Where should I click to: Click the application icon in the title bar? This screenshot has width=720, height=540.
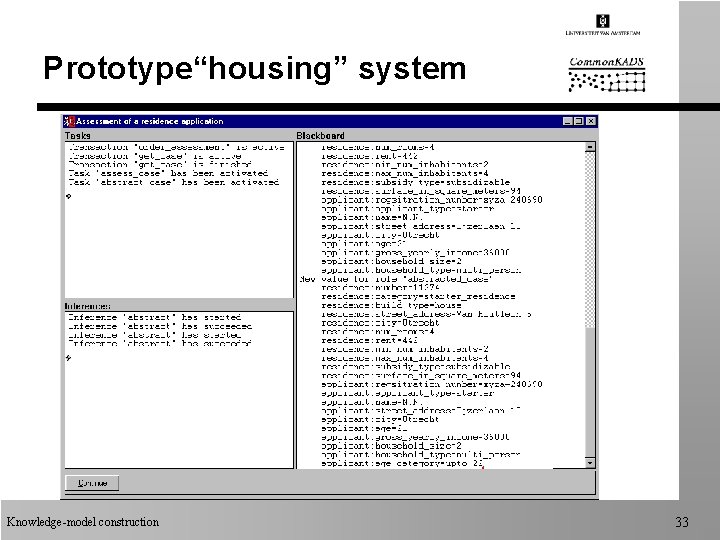[x=69, y=121]
